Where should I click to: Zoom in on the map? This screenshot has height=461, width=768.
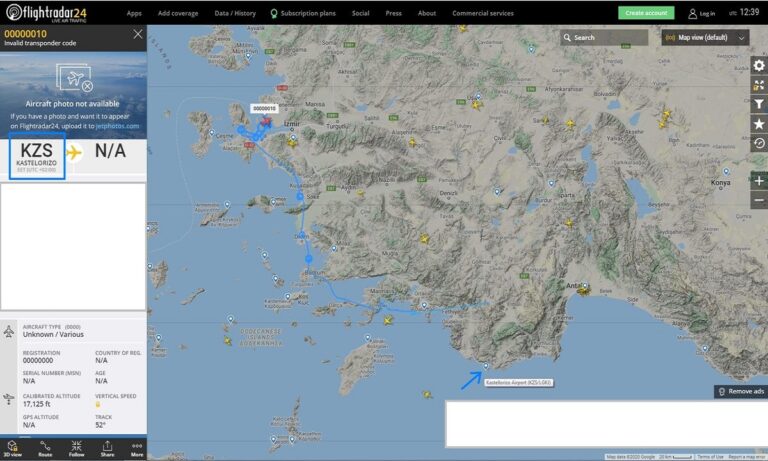click(x=758, y=181)
